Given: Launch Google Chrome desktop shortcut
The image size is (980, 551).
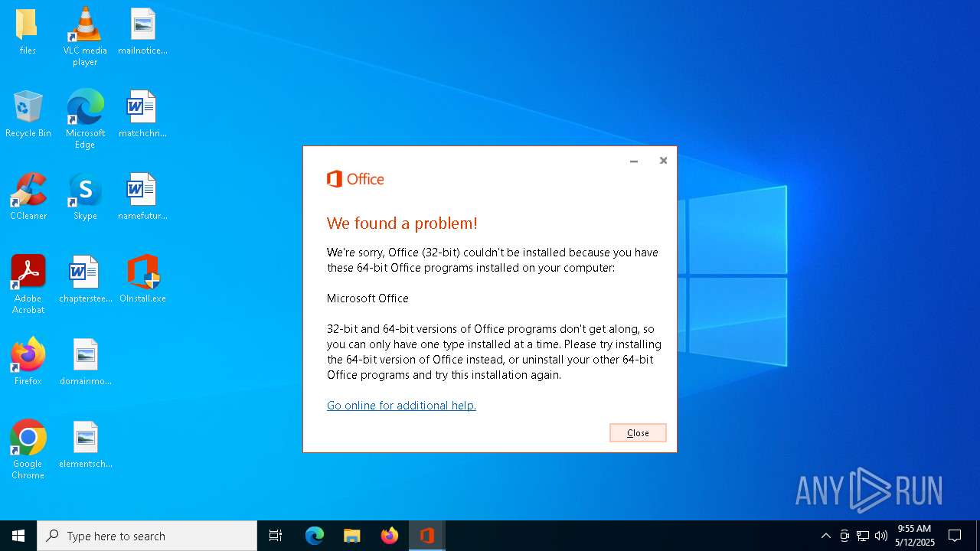Looking at the screenshot, I should [x=28, y=449].
